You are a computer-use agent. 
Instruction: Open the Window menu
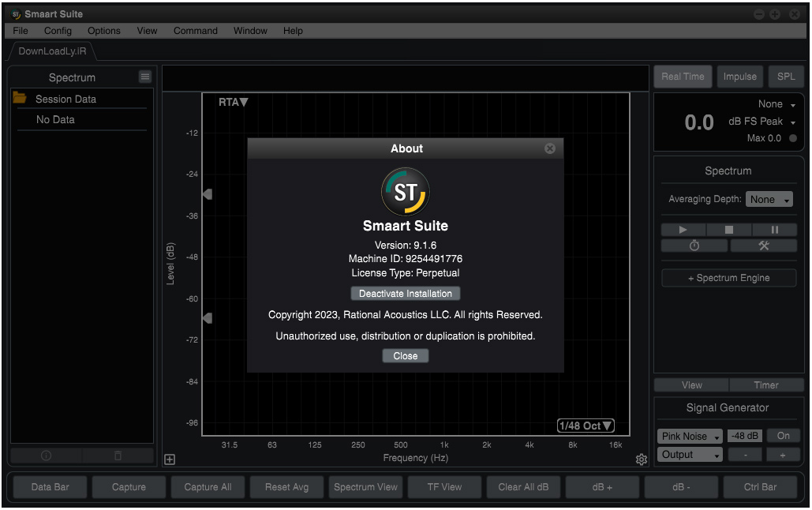250,31
